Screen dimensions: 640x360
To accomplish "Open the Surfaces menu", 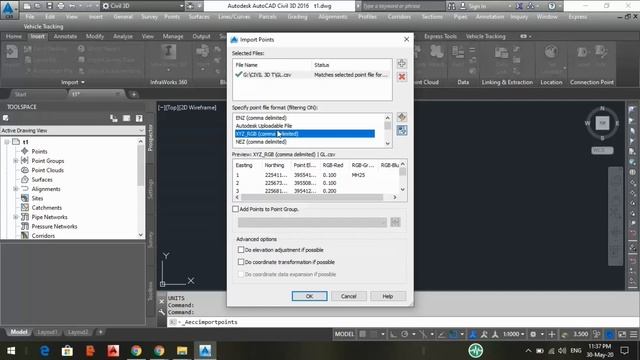I will pos(199,17).
